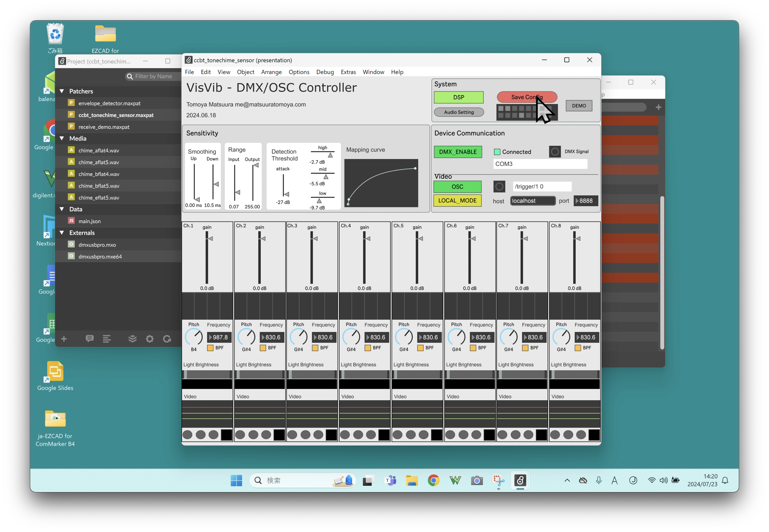Click the COM3 port input field

pyautogui.click(x=539, y=164)
